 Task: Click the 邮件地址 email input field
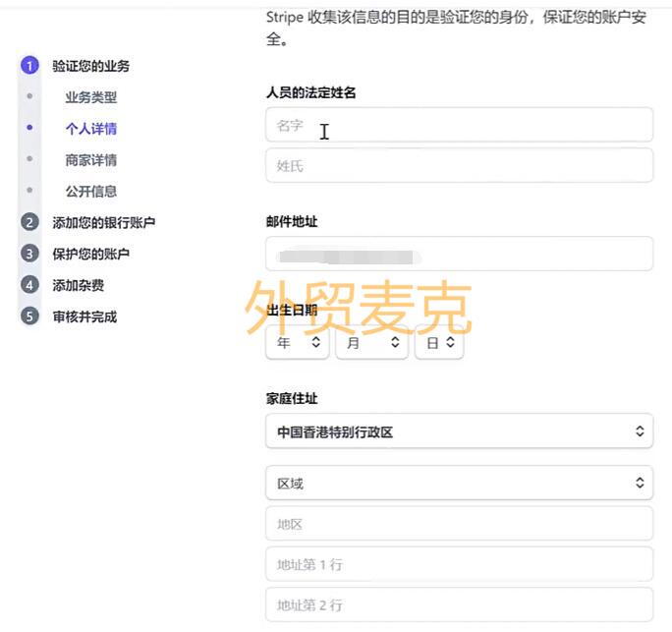(x=459, y=255)
